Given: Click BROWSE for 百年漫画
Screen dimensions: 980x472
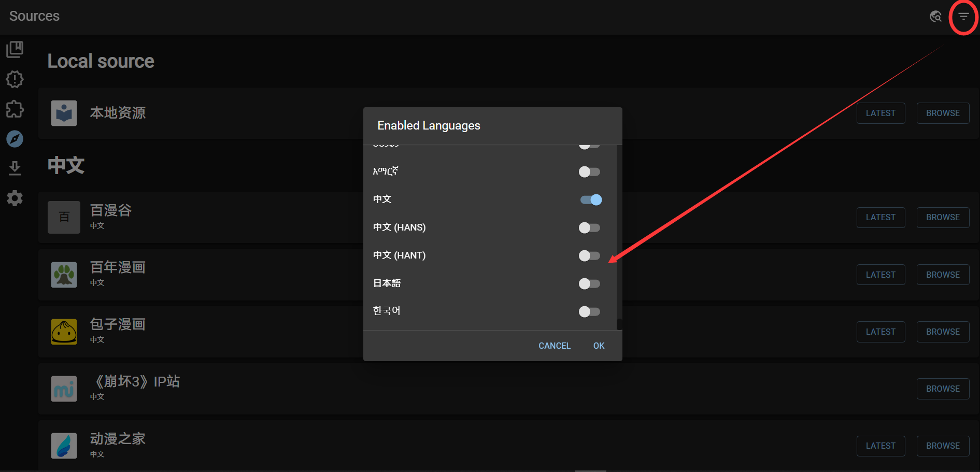Looking at the screenshot, I should (943, 275).
